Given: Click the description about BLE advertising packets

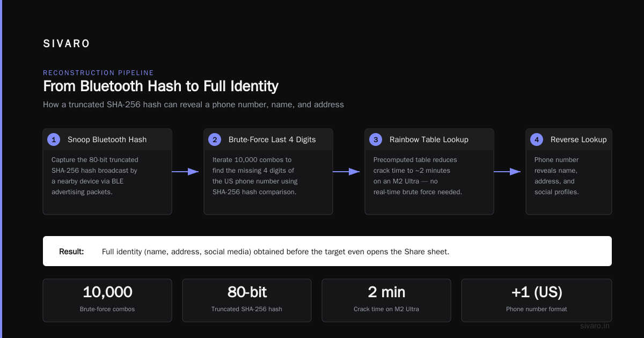Looking at the screenshot, I should (x=95, y=175).
